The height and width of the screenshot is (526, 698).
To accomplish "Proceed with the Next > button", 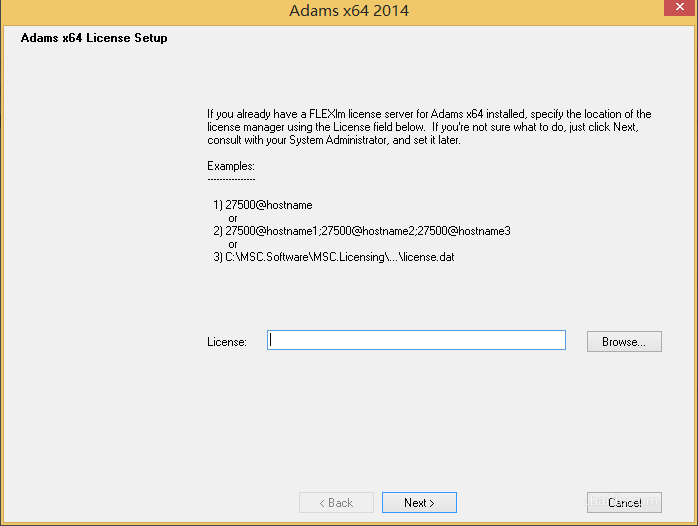I will point(419,502).
